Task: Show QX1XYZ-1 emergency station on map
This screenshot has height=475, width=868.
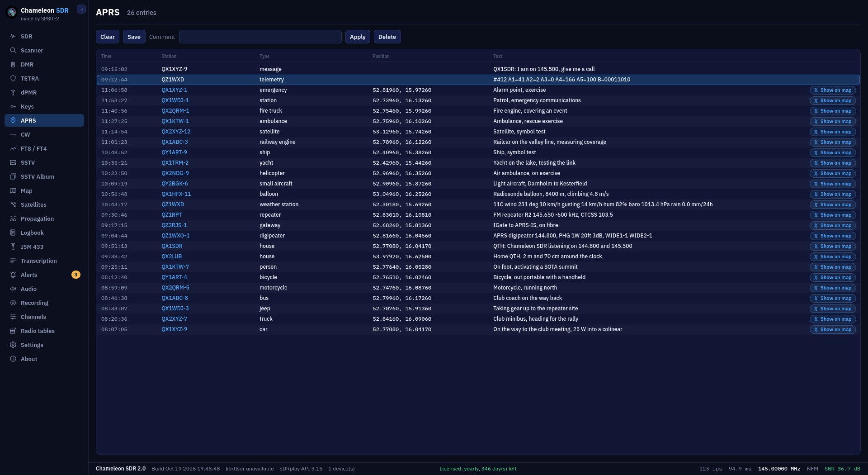Action: 833,90
